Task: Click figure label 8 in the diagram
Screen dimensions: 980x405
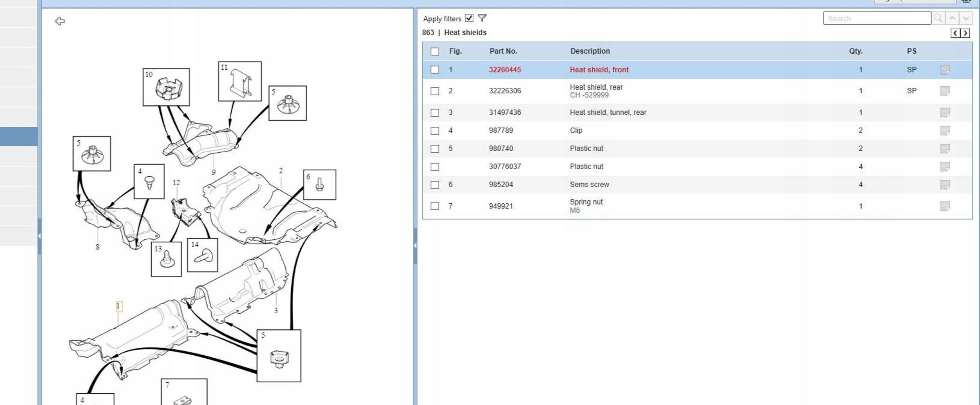Action: [98, 247]
